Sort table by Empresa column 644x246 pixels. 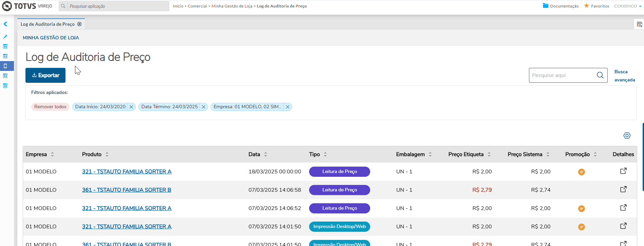52,154
